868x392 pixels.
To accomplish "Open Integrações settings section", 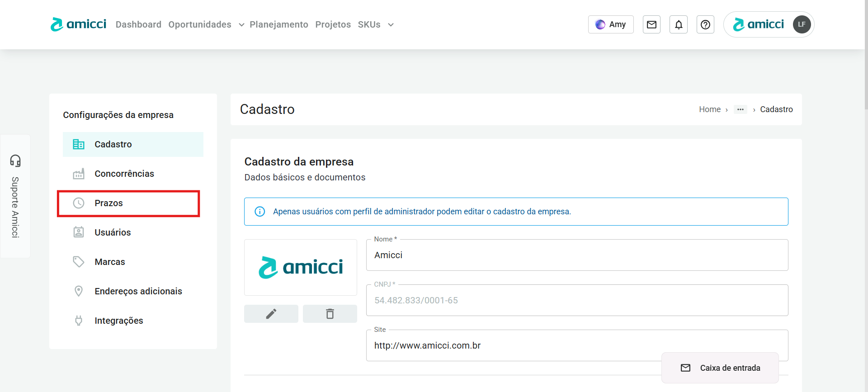I will pos(118,321).
